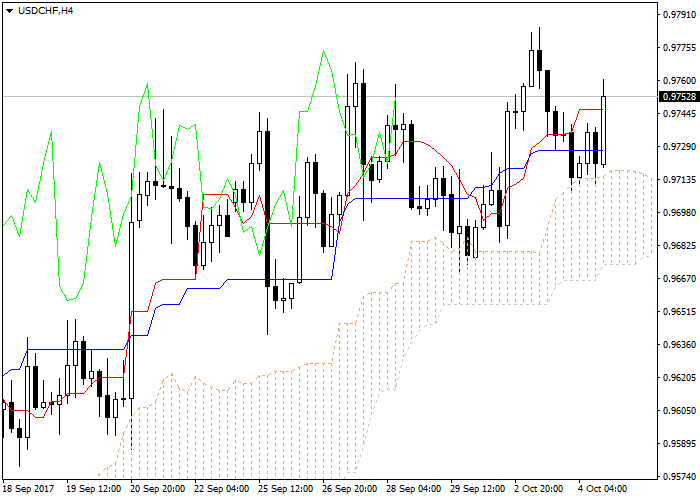Click price axis label 0.95895
Screen dimensions: 700x500
tap(679, 444)
